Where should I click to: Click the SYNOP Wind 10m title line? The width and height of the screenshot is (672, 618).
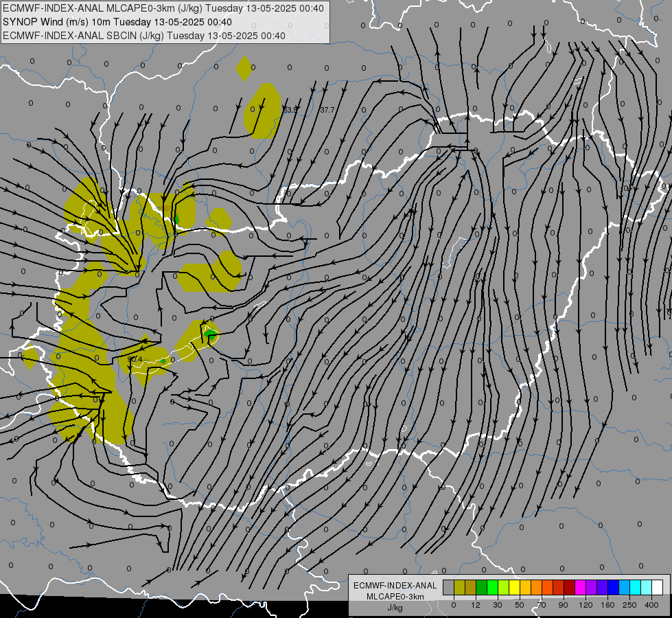pos(117,22)
